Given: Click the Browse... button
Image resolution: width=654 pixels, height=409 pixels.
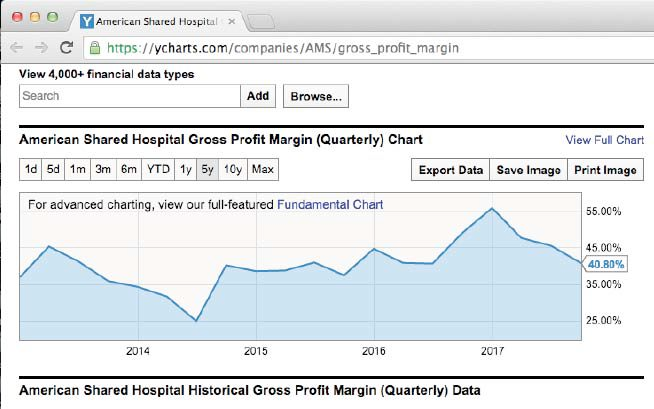Looking at the screenshot, I should 316,96.
